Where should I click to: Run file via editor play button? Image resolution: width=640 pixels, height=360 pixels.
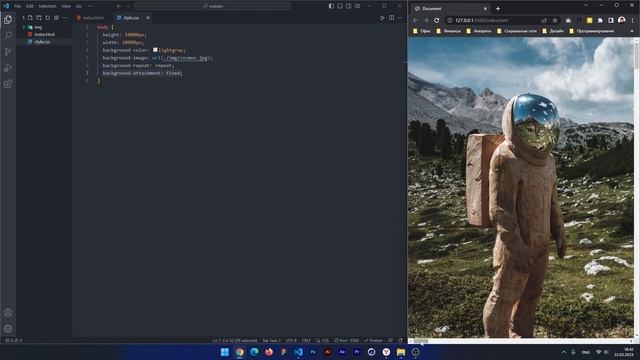382,18
